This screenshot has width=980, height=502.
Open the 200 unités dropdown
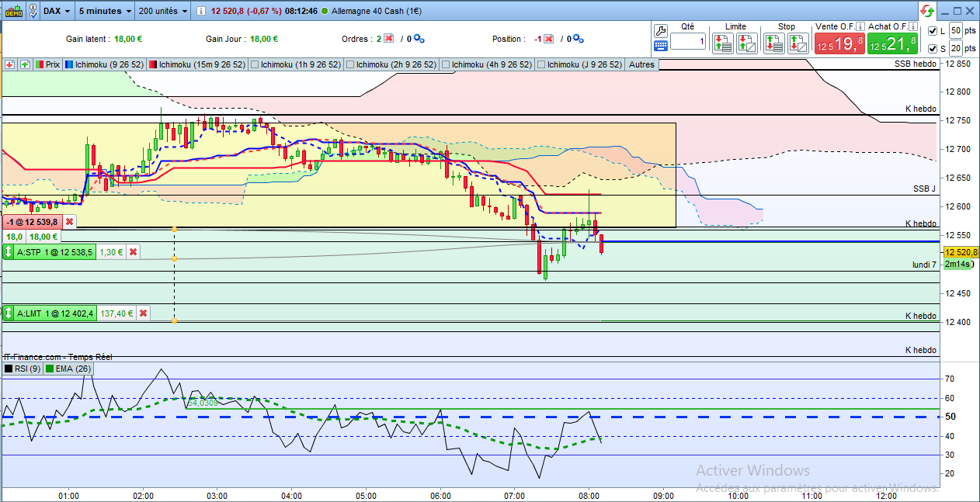(162, 11)
